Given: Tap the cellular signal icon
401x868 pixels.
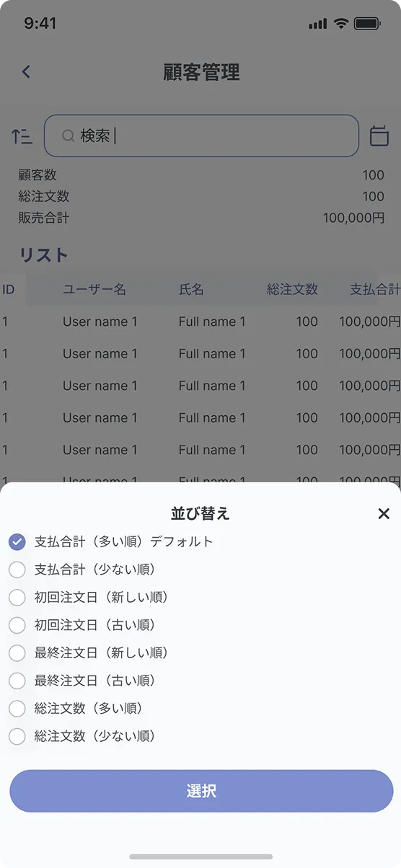Looking at the screenshot, I should pos(317,24).
